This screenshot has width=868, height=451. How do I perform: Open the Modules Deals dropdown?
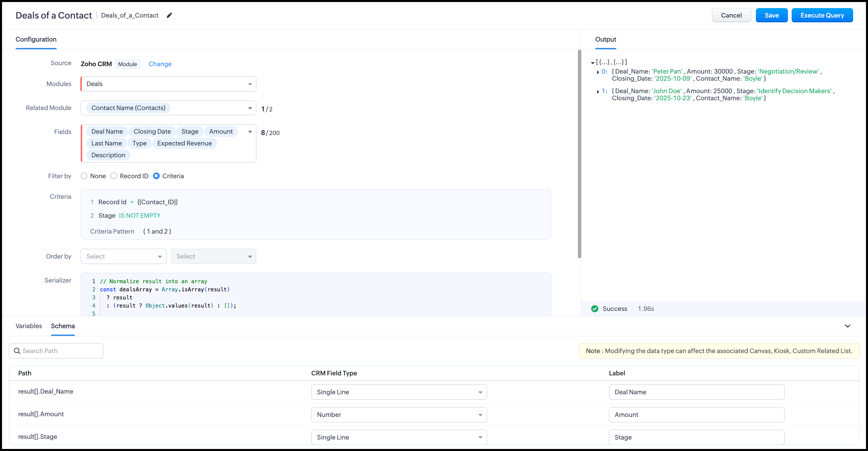(168, 84)
